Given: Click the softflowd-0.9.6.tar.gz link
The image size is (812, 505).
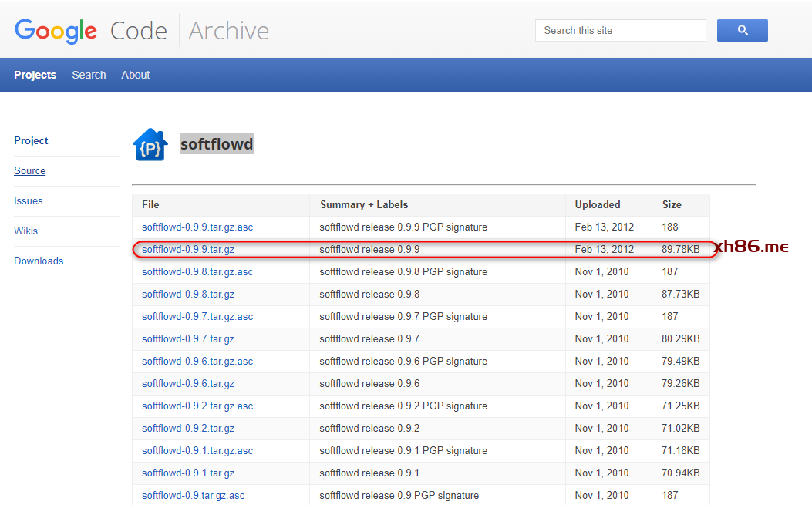Looking at the screenshot, I should coord(188,384).
